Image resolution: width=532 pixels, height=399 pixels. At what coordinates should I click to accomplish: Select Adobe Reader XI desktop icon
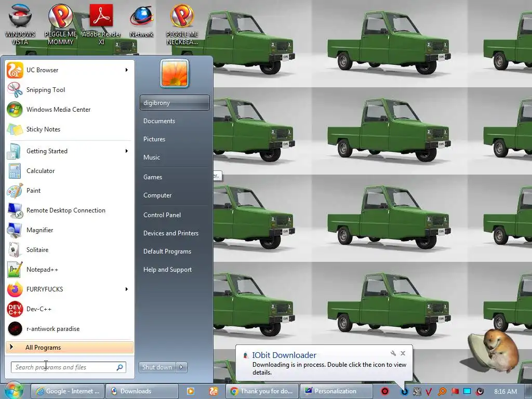pyautogui.click(x=101, y=24)
